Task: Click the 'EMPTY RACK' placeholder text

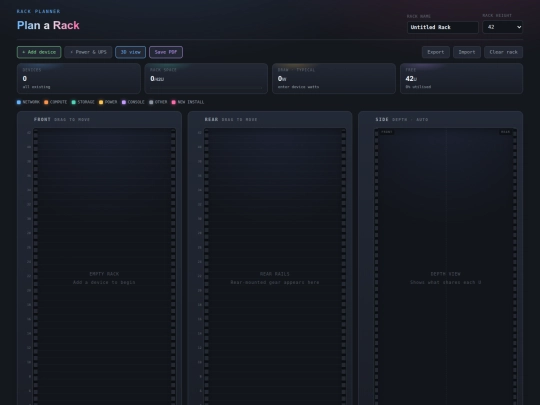Action: coord(104,274)
